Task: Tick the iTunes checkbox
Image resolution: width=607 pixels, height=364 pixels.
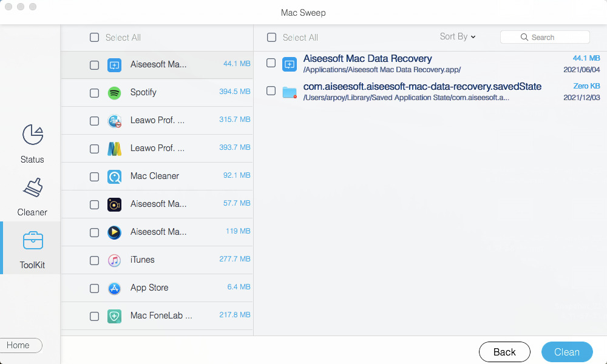Action: tap(95, 260)
